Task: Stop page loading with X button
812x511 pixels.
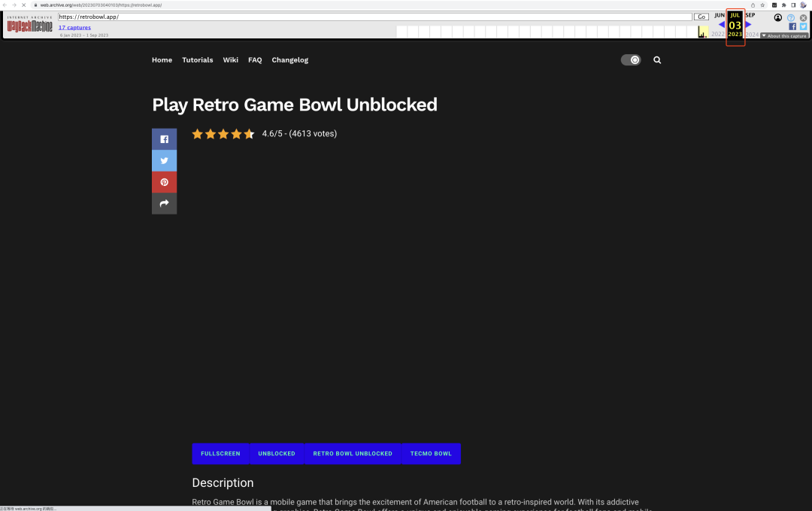Action: click(24, 5)
